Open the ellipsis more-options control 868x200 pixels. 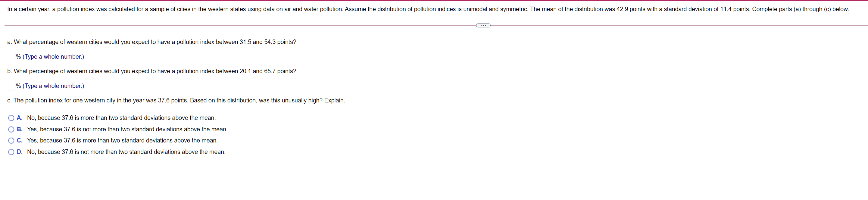coord(483,25)
